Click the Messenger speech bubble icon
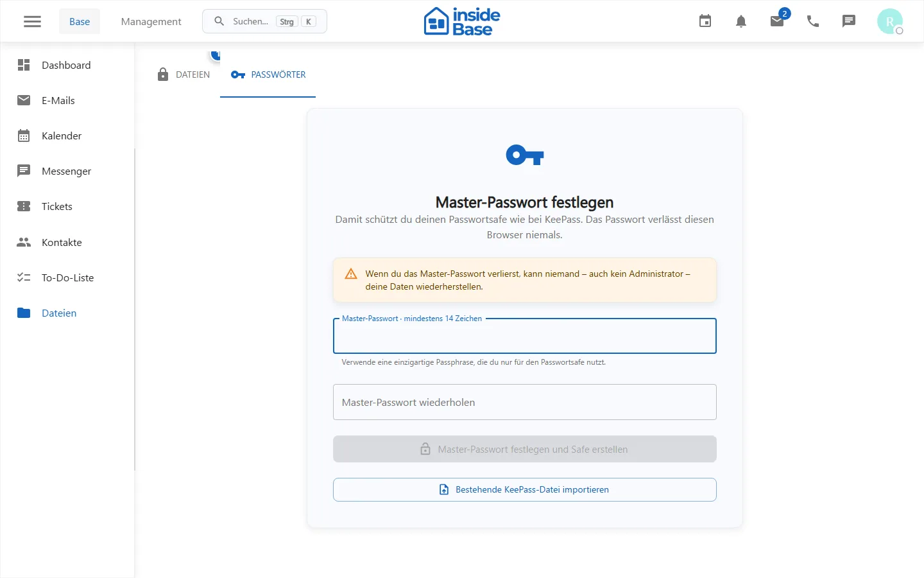 coord(24,171)
